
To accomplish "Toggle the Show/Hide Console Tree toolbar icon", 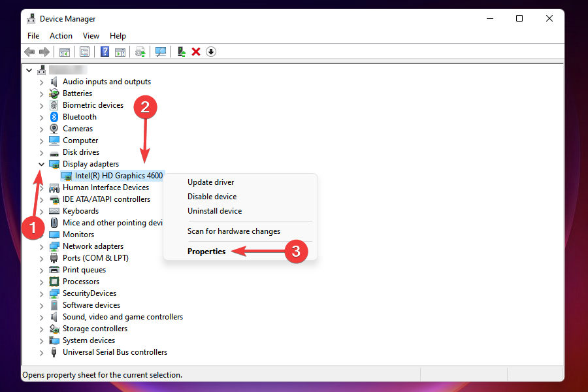I will tap(65, 52).
